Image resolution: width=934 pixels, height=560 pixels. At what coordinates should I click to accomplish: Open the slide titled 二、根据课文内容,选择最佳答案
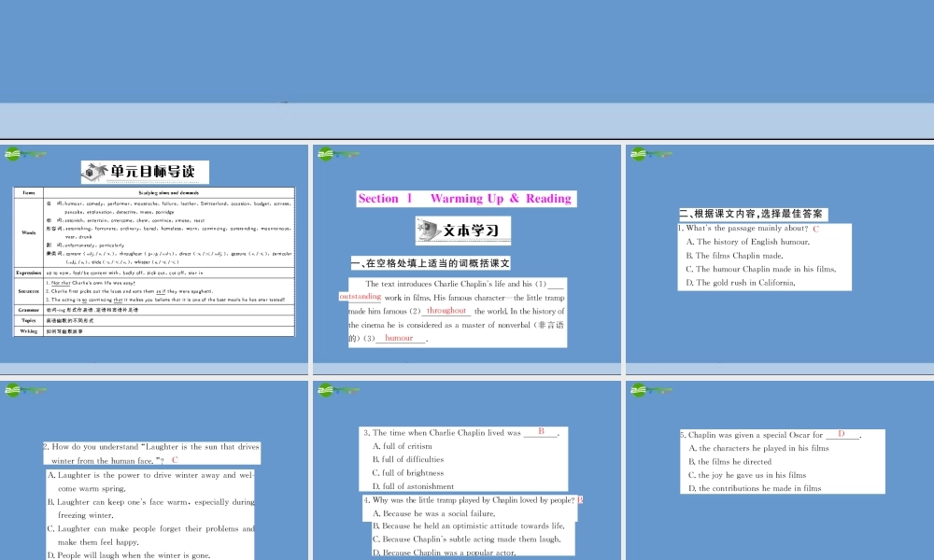click(780, 259)
